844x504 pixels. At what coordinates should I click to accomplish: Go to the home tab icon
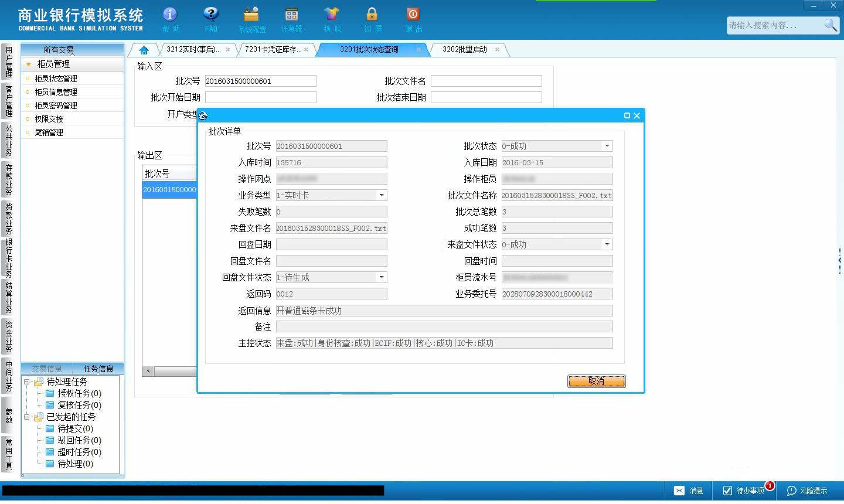click(x=144, y=50)
